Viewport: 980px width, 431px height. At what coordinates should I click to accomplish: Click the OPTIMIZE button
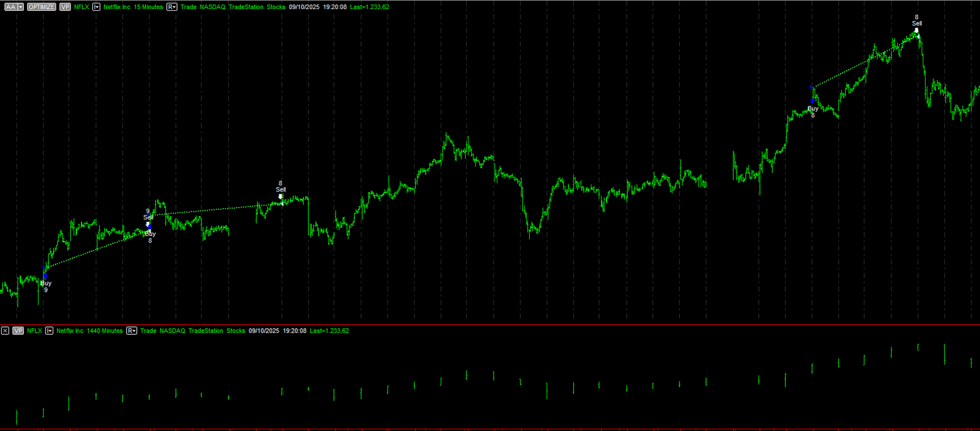pyautogui.click(x=42, y=7)
